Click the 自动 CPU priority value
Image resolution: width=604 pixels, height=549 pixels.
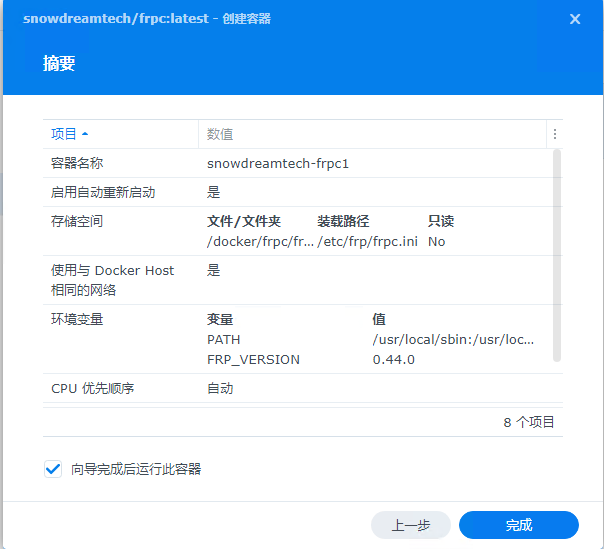pos(220,388)
